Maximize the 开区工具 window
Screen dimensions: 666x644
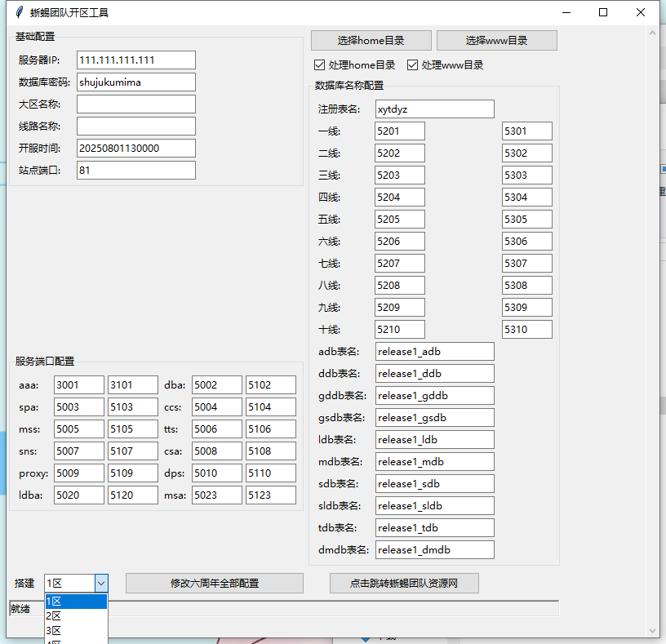603,12
